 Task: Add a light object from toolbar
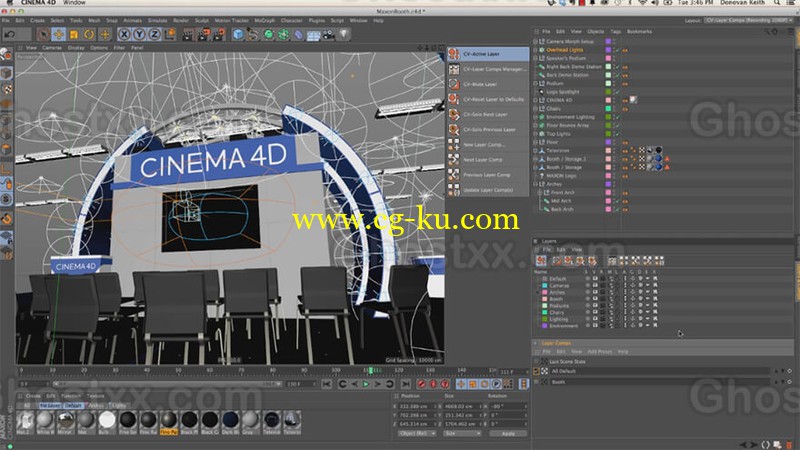point(344,34)
